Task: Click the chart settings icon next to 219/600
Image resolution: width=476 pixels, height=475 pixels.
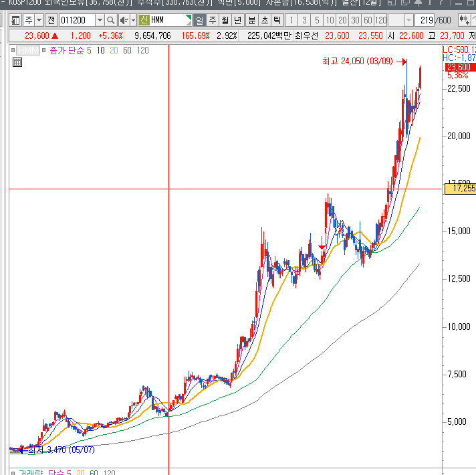Action: tap(463, 20)
